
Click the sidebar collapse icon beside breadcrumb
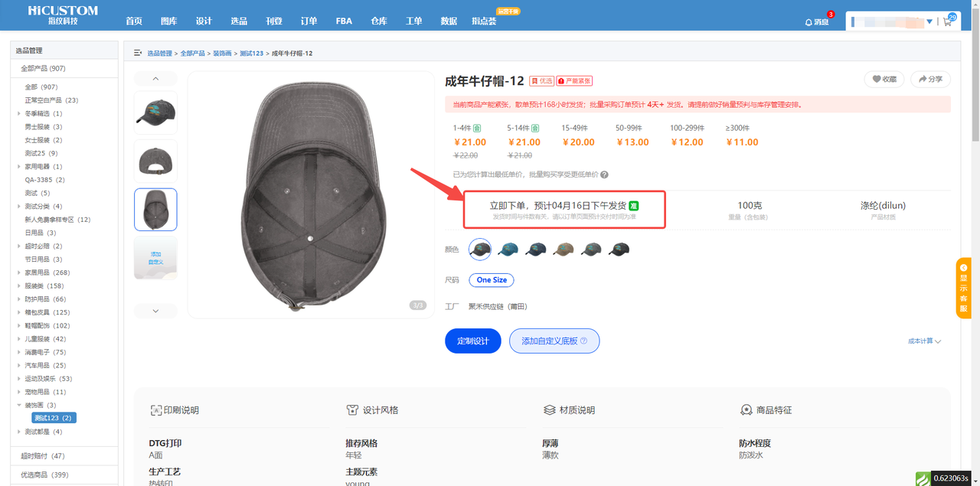(138, 53)
